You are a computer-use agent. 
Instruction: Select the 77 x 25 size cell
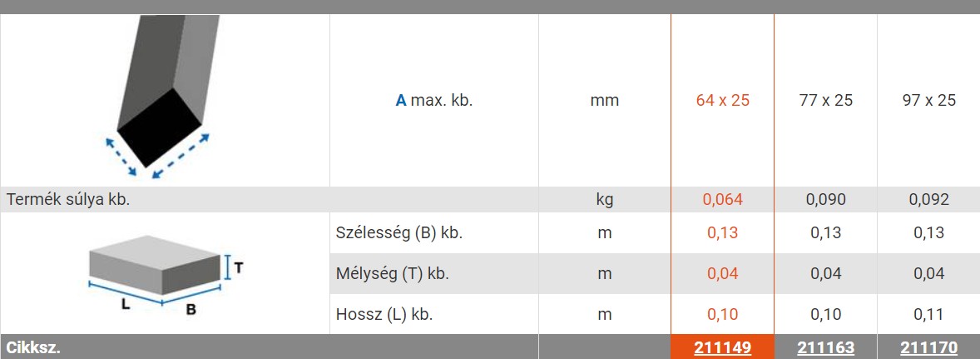(x=825, y=101)
